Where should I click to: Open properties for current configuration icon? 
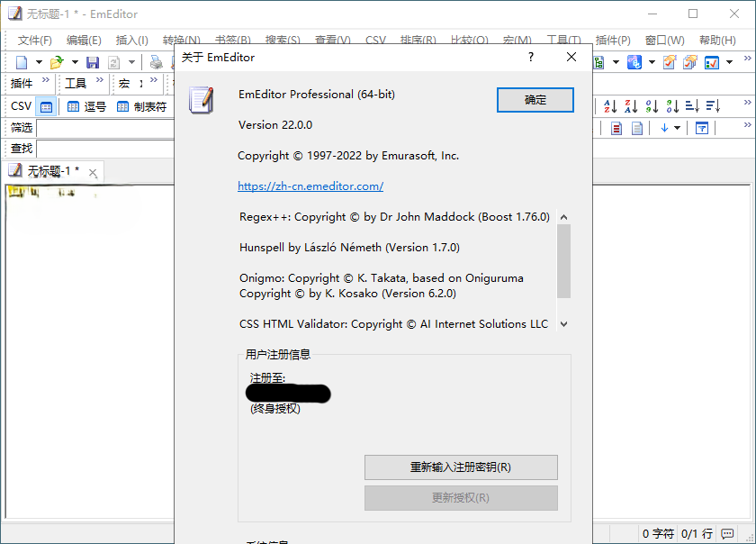(x=670, y=62)
